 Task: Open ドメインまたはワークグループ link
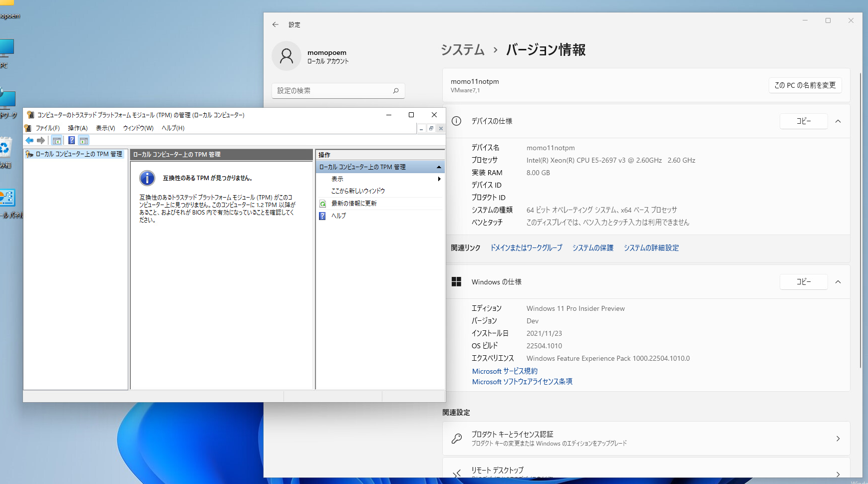526,248
